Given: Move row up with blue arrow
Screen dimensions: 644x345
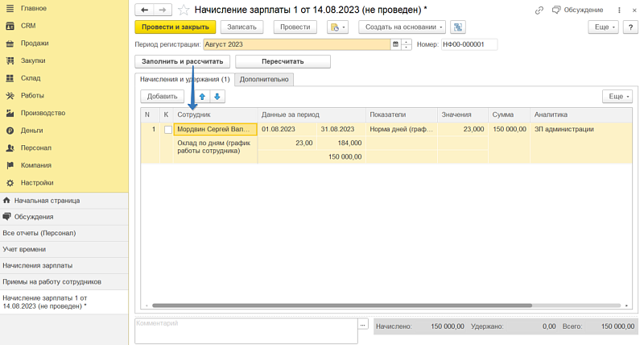Looking at the screenshot, I should pyautogui.click(x=202, y=96).
